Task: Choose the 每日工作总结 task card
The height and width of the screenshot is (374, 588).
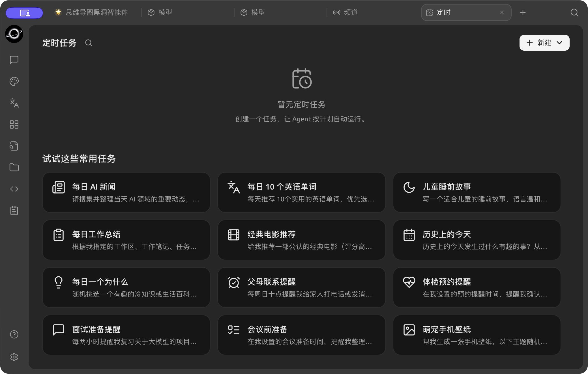Action: (126, 240)
